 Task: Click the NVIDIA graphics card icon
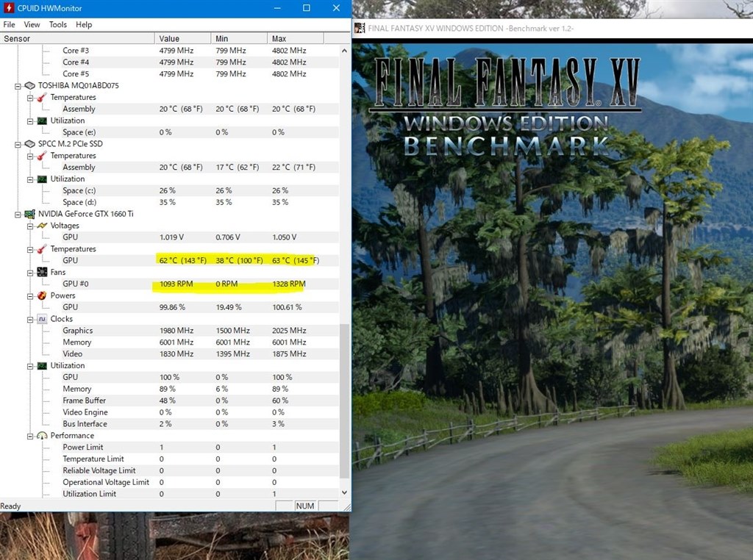click(x=29, y=214)
